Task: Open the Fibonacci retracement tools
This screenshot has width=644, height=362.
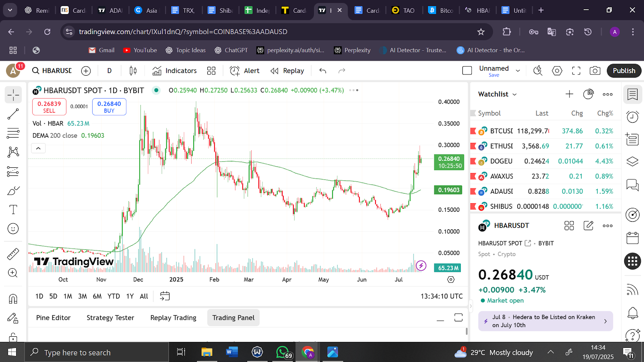Action: [x=13, y=133]
